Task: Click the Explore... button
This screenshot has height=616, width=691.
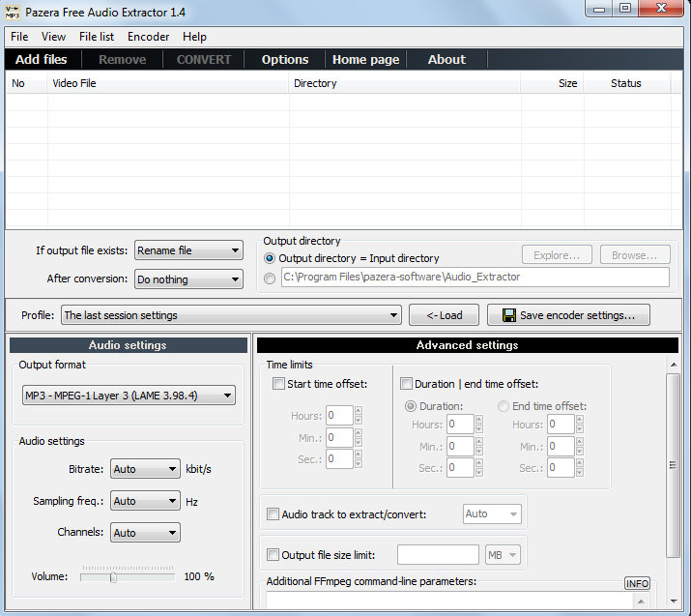Action: (x=557, y=255)
